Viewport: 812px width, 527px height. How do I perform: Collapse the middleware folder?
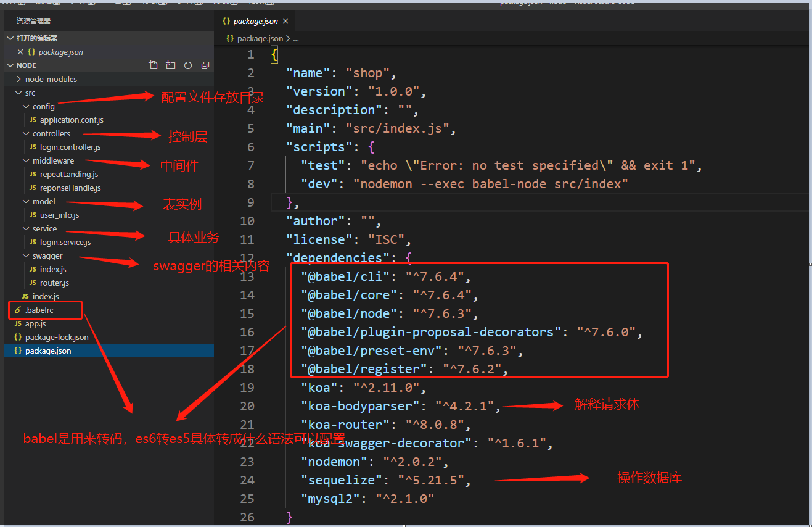pyautogui.click(x=27, y=160)
